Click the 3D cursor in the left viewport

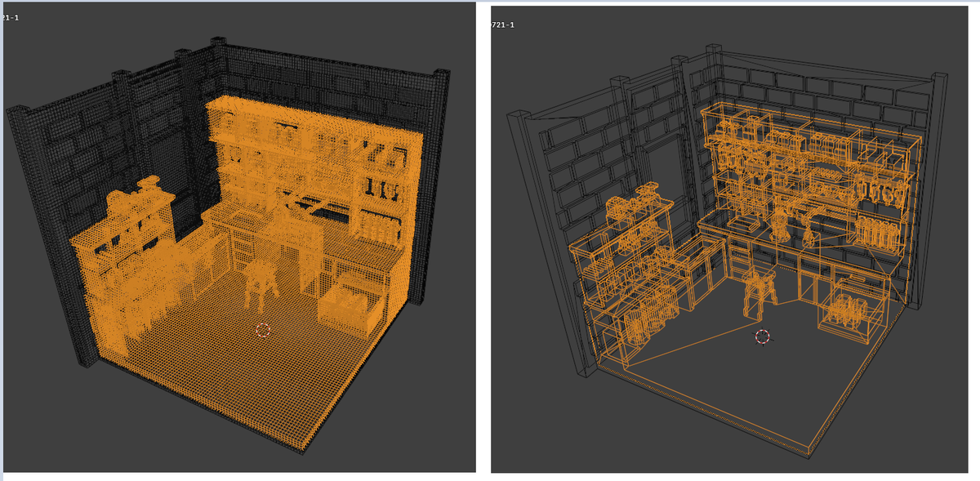[x=263, y=329]
